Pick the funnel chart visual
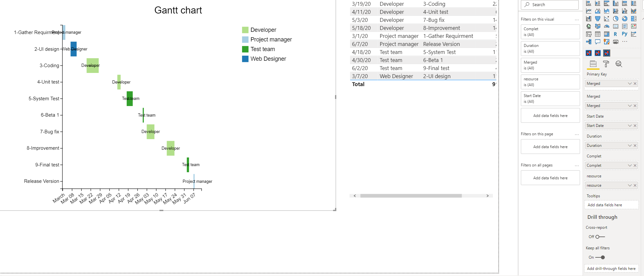Viewport: 644px width, 276px height. [597, 19]
